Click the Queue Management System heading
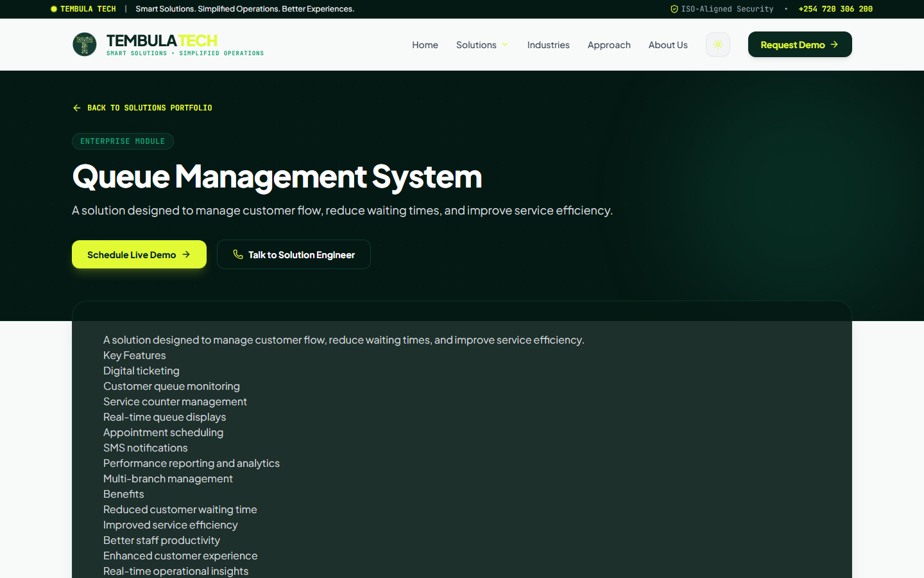 pos(277,177)
